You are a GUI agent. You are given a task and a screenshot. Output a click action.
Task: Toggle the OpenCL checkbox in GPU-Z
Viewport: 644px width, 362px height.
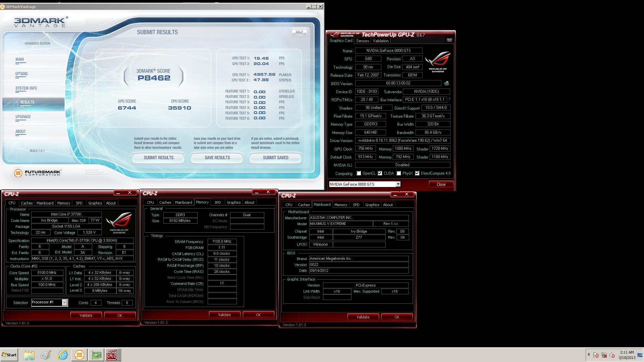(359, 173)
